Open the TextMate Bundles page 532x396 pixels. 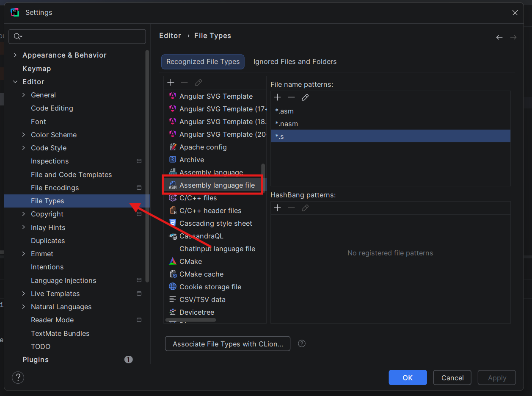click(60, 333)
